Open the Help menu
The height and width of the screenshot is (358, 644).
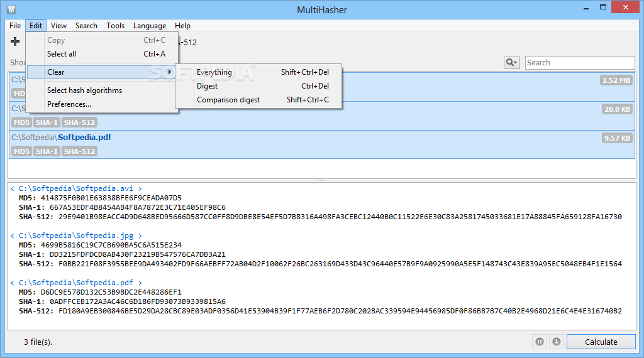182,25
